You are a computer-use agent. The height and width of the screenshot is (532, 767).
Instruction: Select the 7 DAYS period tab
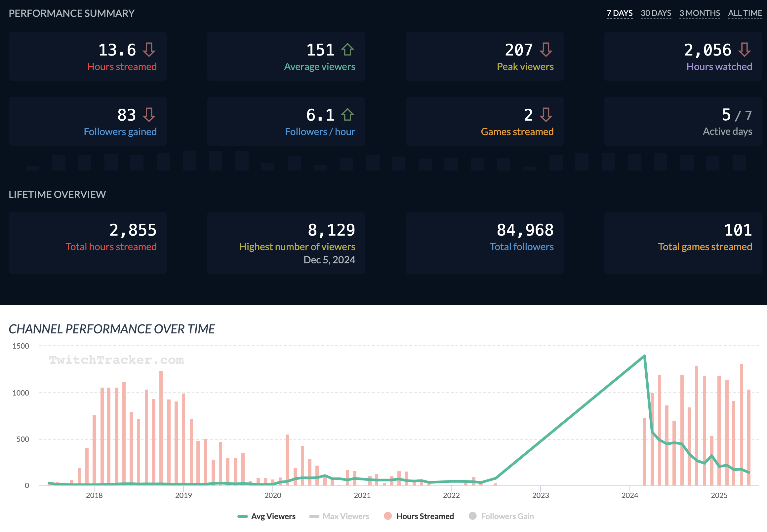tap(619, 13)
